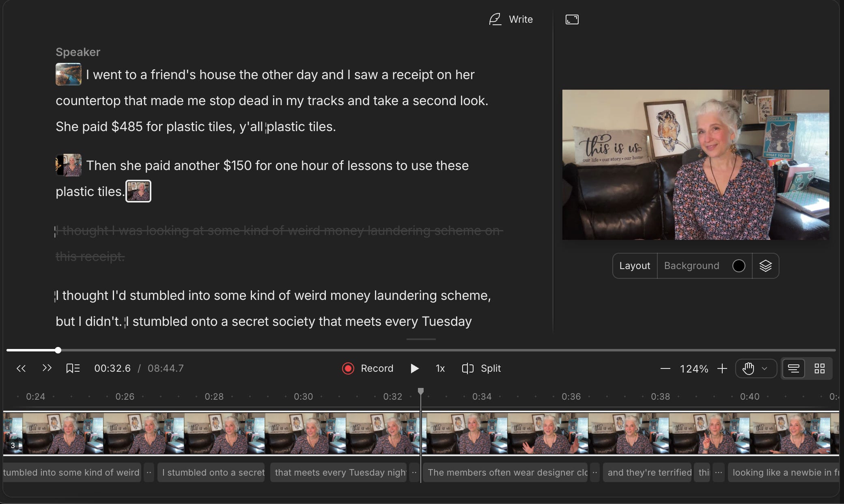
Task: Open the bookmark markers list icon
Action: click(73, 368)
